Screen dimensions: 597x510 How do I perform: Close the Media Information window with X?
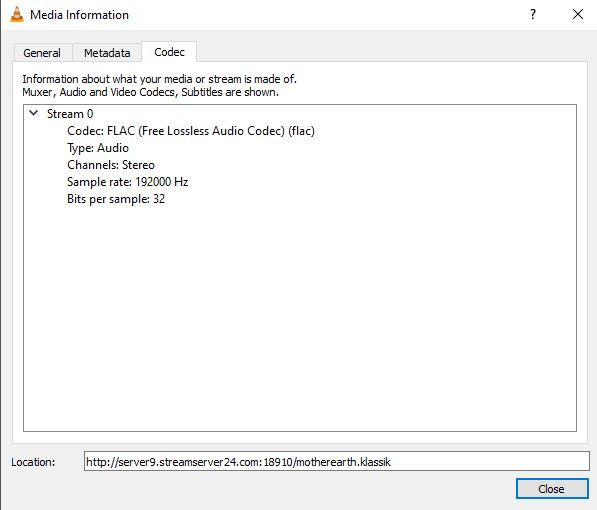pyautogui.click(x=578, y=14)
